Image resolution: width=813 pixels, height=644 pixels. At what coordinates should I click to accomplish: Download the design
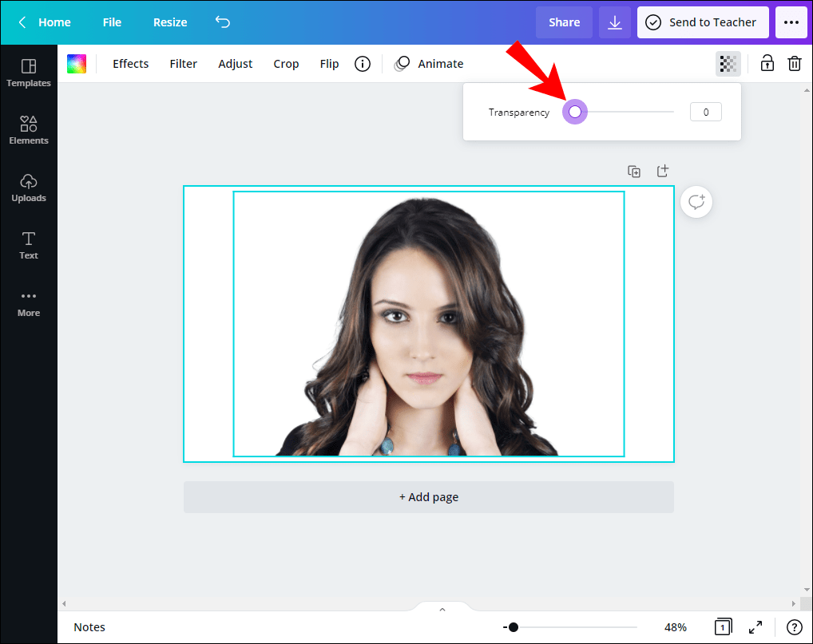tap(614, 22)
